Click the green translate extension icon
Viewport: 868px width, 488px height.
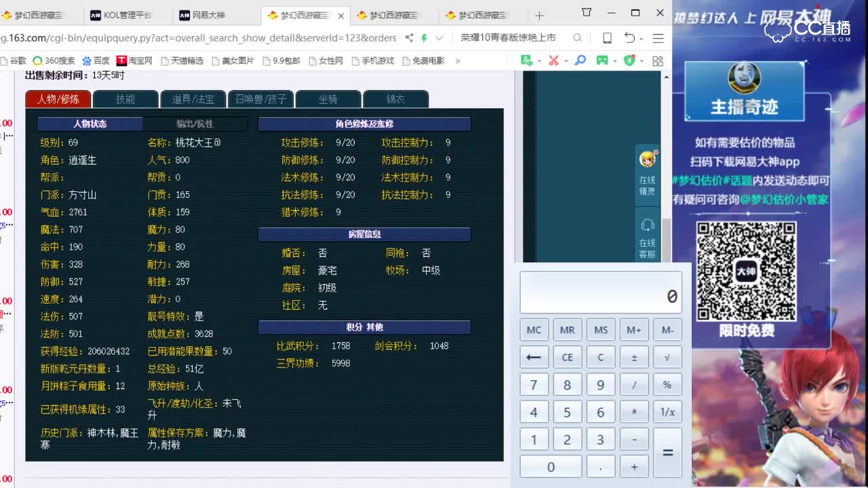527,61
